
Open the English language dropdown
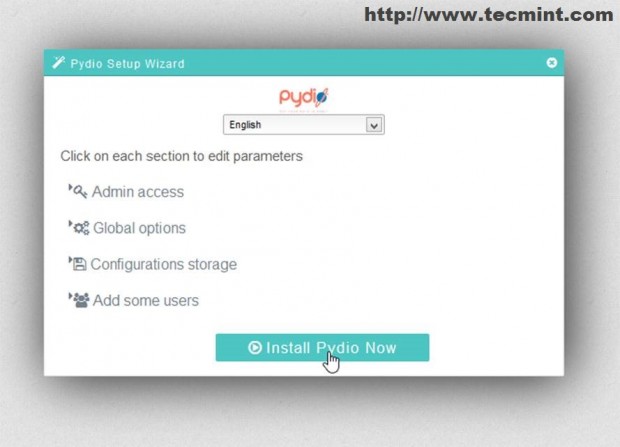point(304,125)
